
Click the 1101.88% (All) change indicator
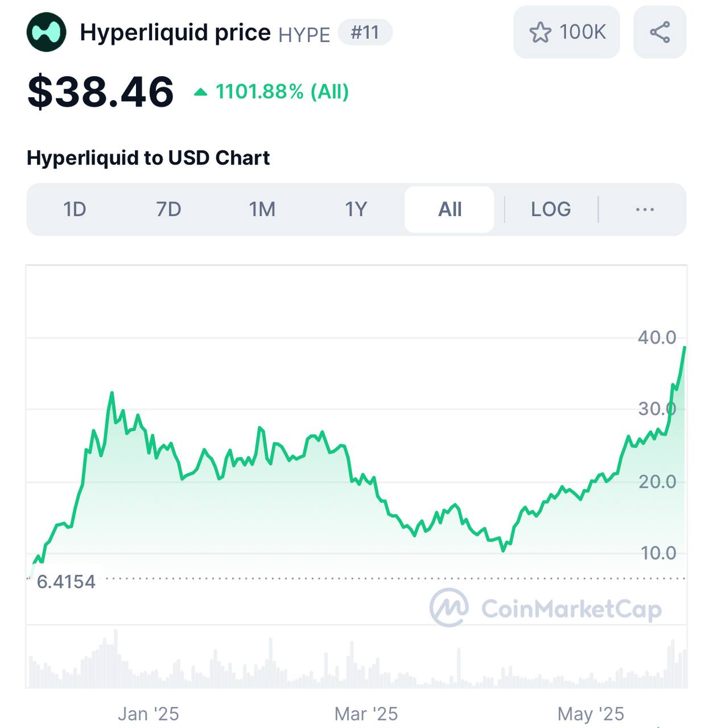pyautogui.click(x=271, y=92)
